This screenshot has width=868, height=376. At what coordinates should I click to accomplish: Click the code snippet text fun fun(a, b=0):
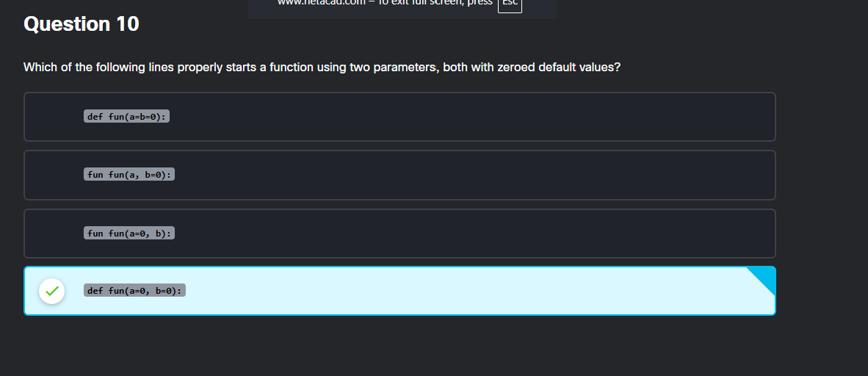129,175
